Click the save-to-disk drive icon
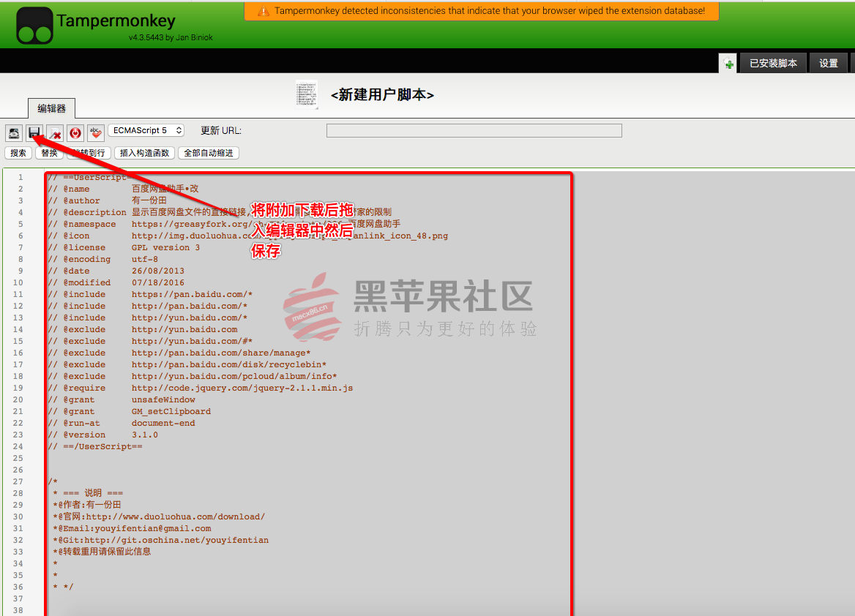This screenshot has height=616, width=855. [14, 132]
